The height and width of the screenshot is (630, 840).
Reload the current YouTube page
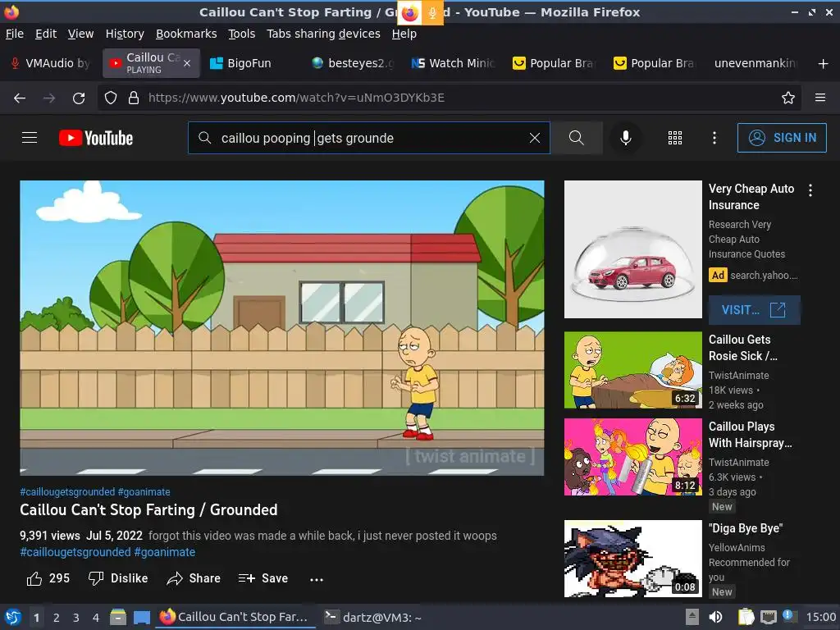[79, 98]
